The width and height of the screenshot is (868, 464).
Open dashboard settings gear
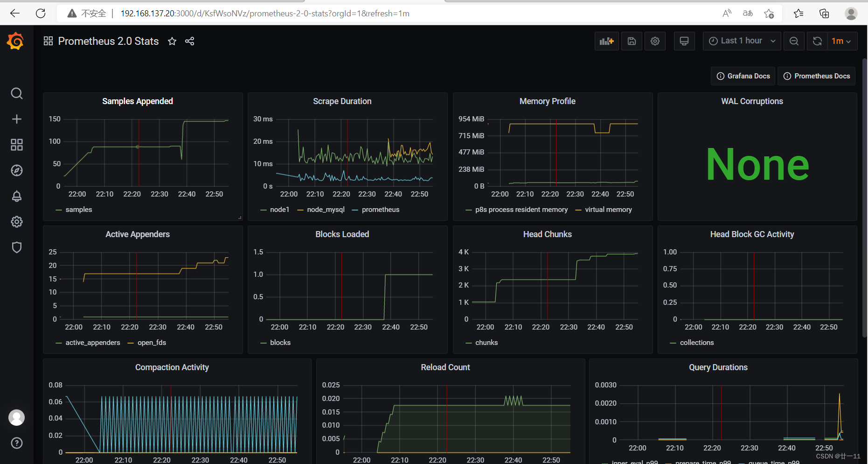coord(655,41)
